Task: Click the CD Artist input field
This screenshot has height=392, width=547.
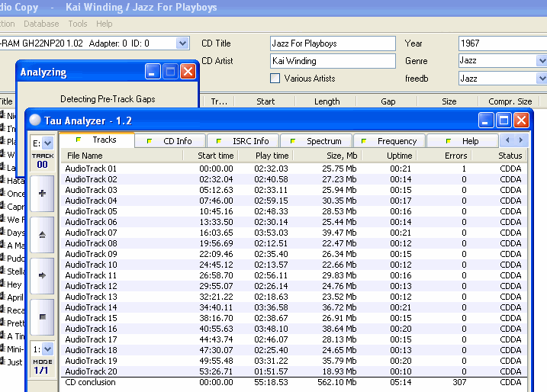Action: (x=333, y=61)
